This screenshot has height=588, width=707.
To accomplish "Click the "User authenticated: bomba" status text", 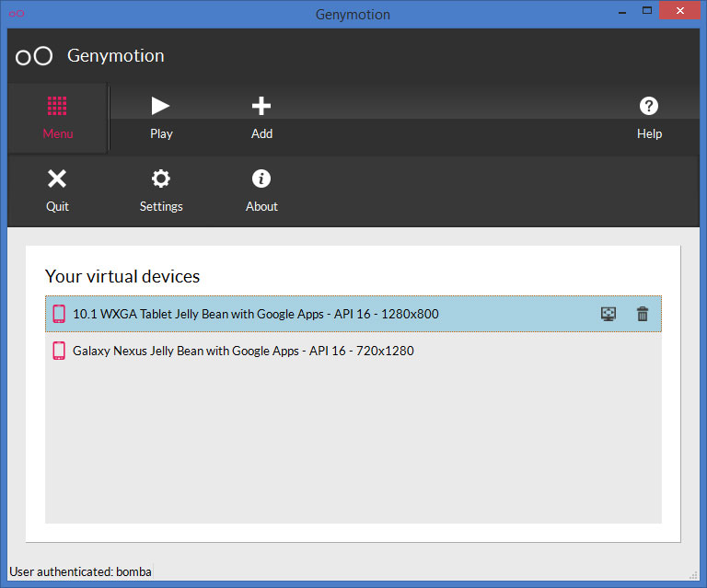I will pyautogui.click(x=81, y=571).
